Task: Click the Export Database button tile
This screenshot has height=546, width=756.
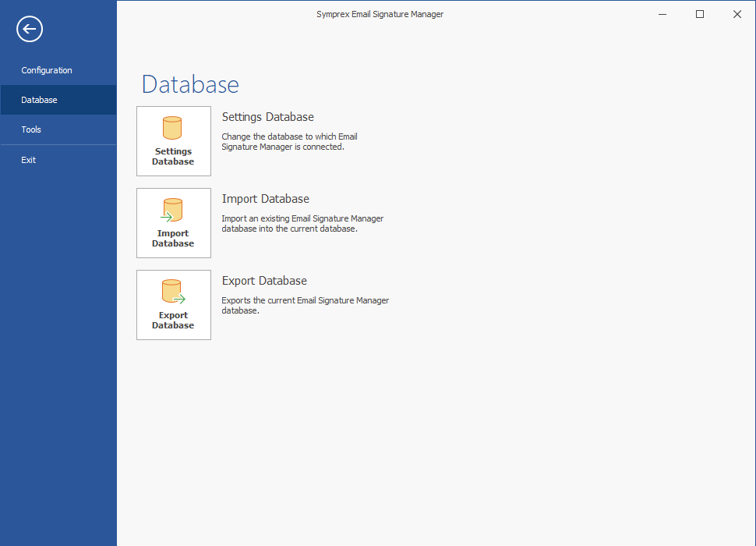Action: pos(174,305)
